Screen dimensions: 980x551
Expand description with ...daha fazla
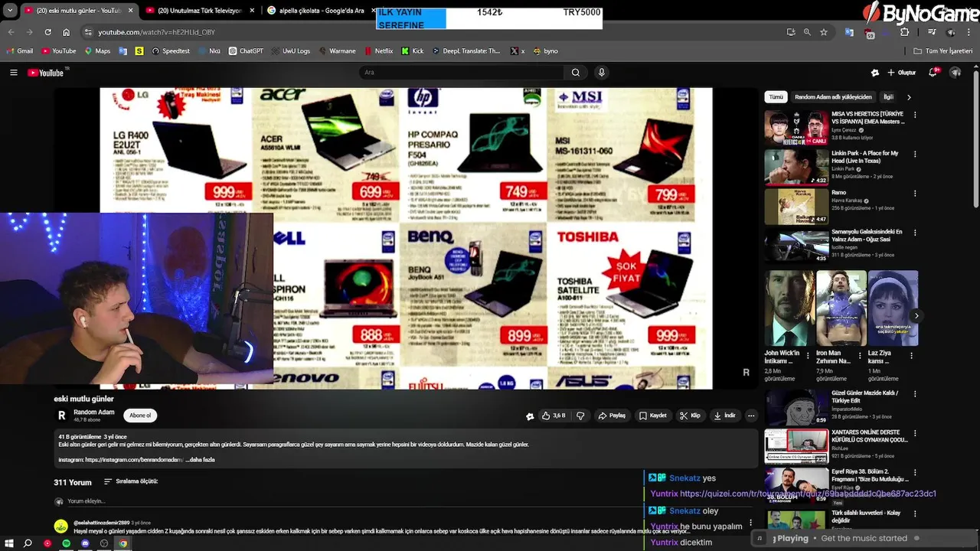click(201, 460)
